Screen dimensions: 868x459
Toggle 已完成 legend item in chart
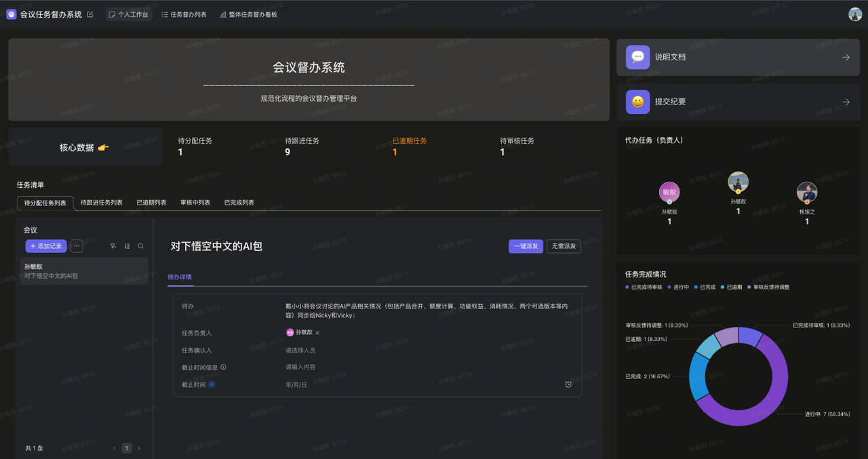click(x=707, y=287)
